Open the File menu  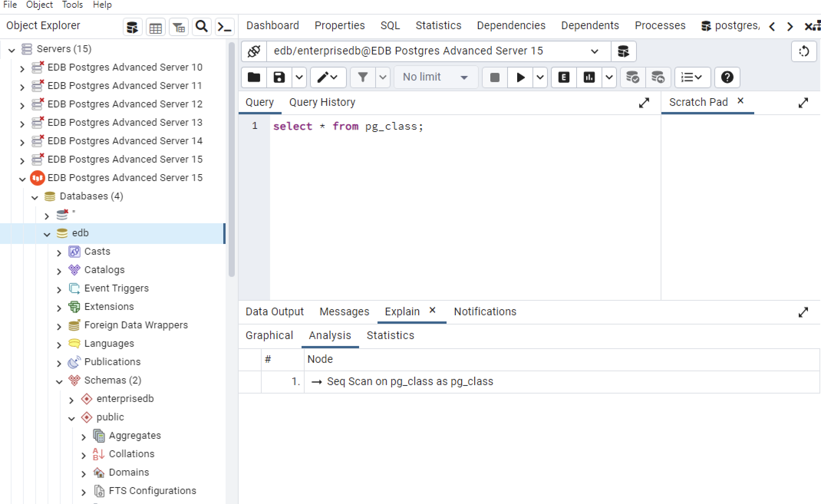[10, 5]
